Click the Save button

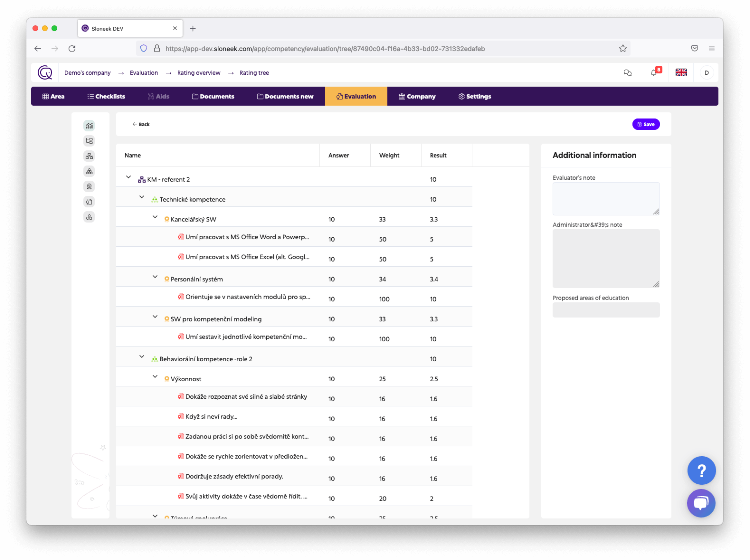(646, 124)
